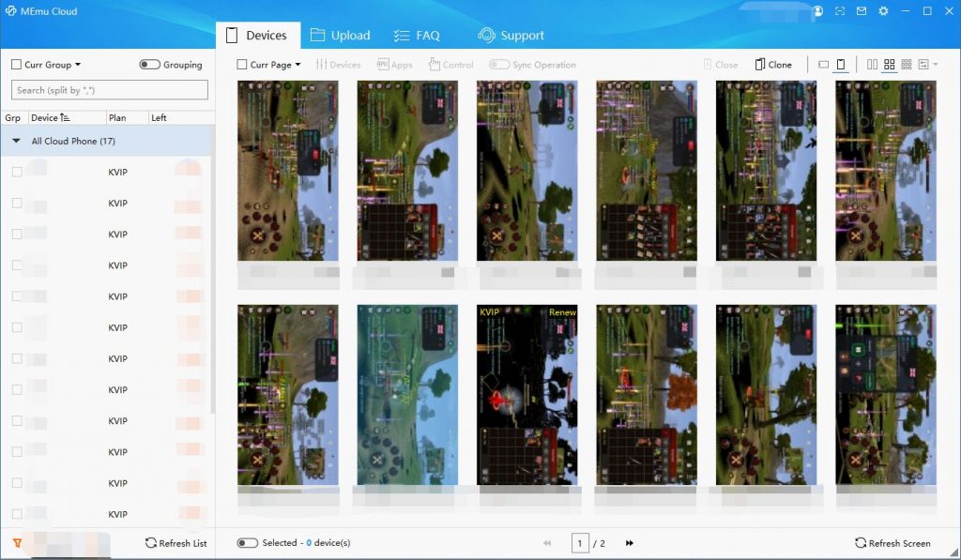The height and width of the screenshot is (560, 961).
Task: Switch to landscape screen orientation view
Action: click(x=823, y=65)
